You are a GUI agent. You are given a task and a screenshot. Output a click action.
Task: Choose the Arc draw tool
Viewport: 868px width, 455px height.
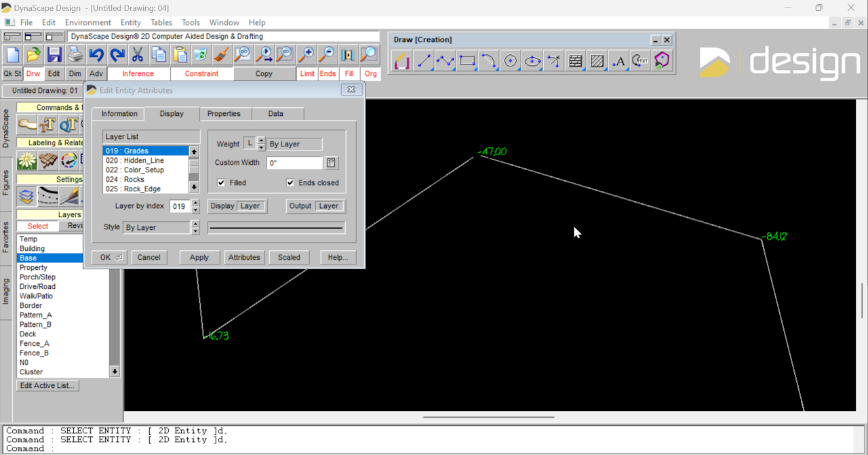(x=489, y=62)
